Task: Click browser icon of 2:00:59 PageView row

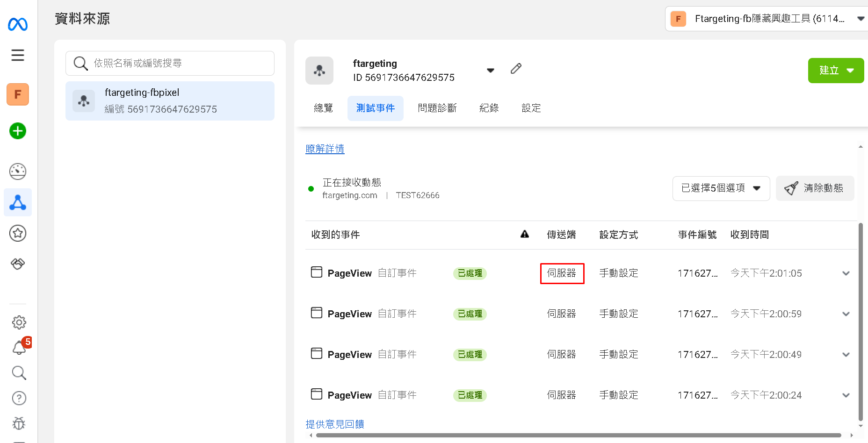Action: 317,313
